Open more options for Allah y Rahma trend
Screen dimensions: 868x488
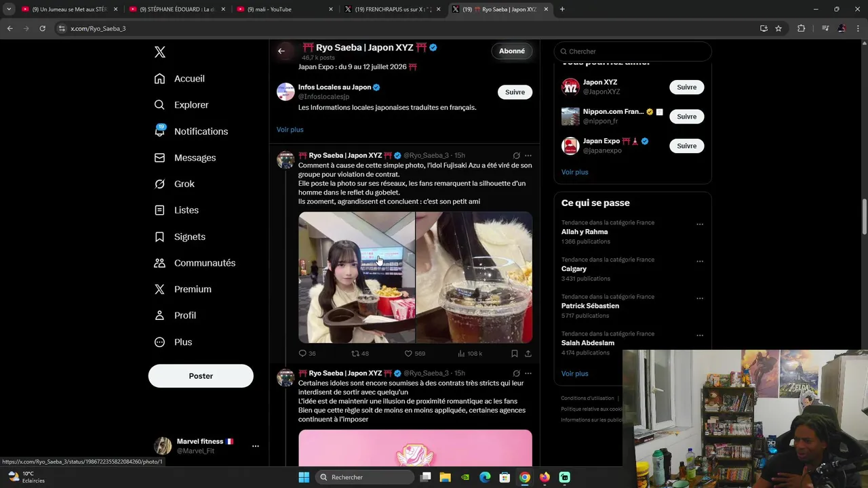700,224
